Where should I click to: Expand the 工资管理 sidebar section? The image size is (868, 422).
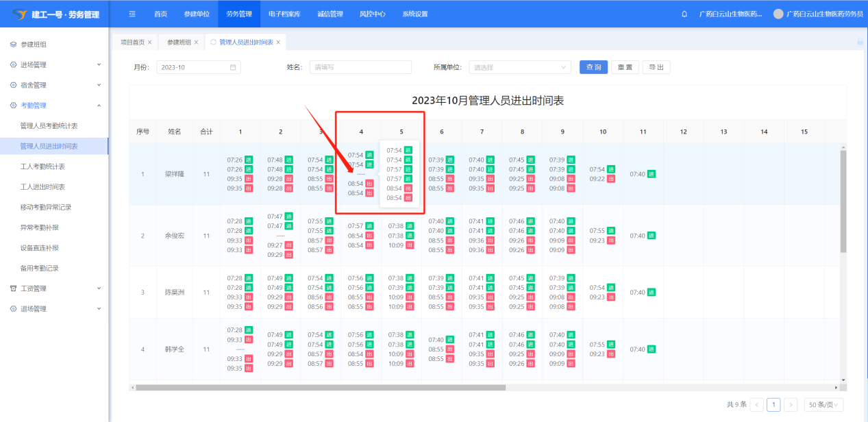click(54, 288)
